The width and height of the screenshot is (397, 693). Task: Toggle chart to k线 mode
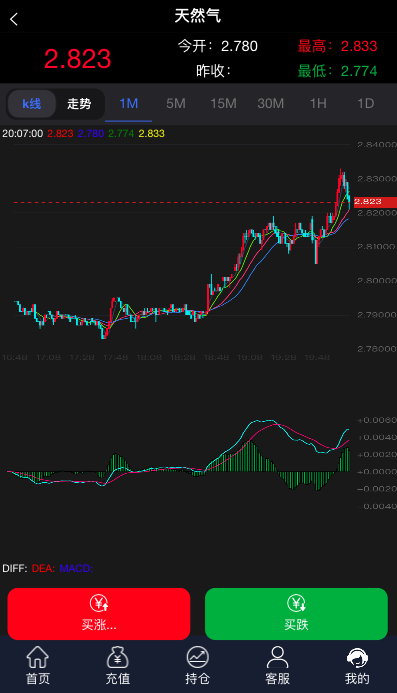point(32,104)
